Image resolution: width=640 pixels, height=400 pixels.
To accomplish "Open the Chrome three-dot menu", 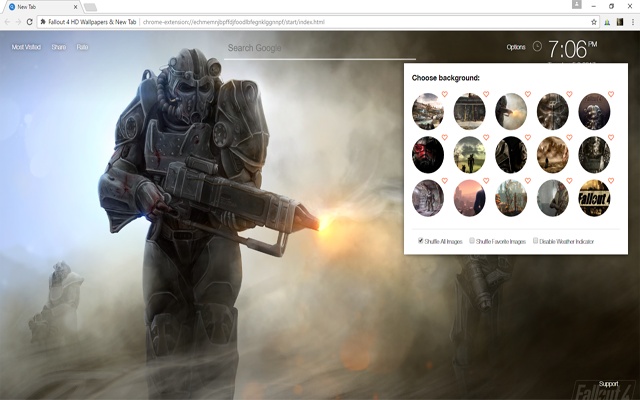I will tap(633, 22).
